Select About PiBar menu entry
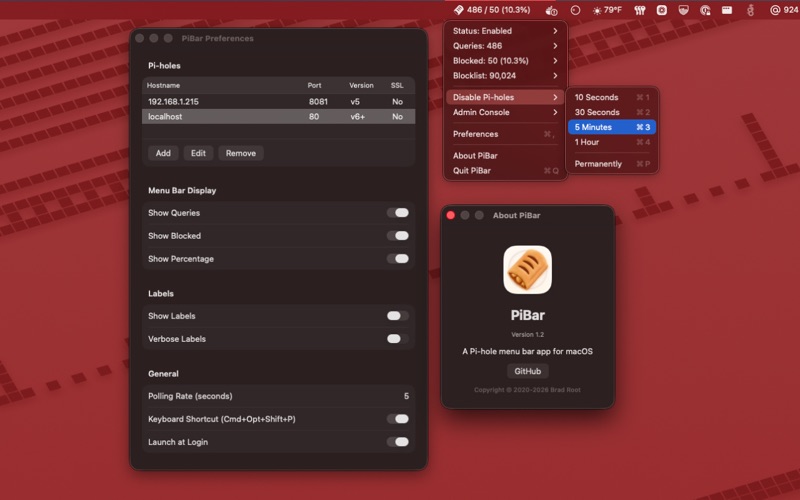This screenshot has width=800, height=500. click(505, 156)
